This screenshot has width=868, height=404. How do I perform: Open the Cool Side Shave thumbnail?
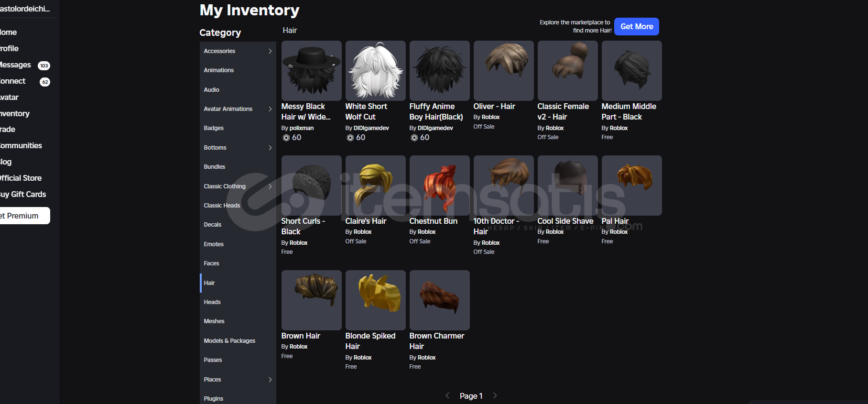(x=568, y=186)
